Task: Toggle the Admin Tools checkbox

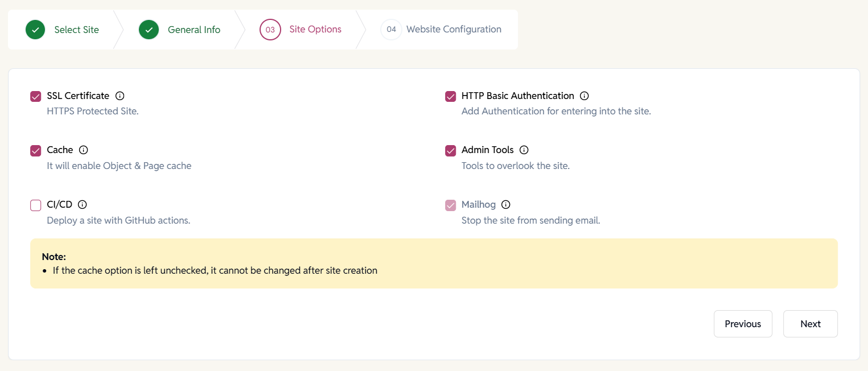Action: tap(450, 151)
